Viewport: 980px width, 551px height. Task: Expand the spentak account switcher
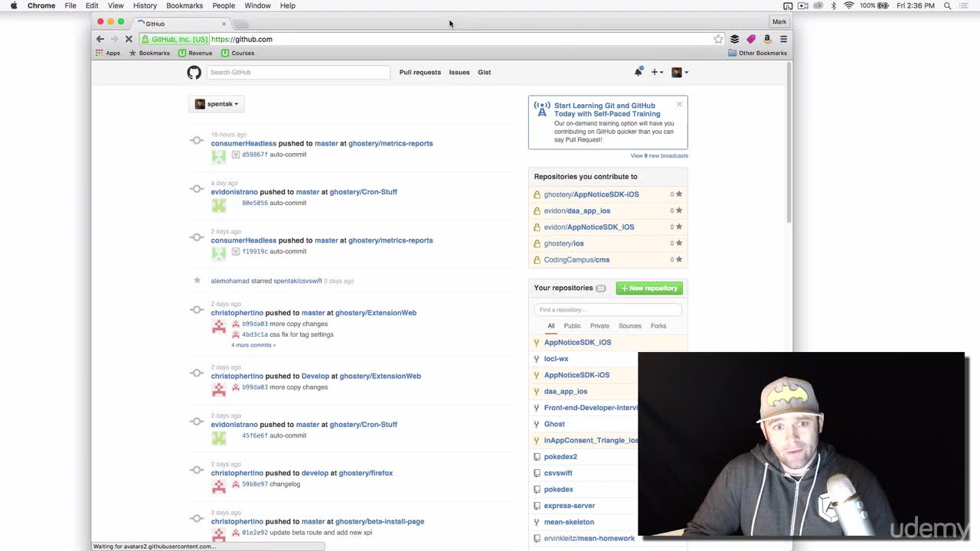click(x=217, y=104)
